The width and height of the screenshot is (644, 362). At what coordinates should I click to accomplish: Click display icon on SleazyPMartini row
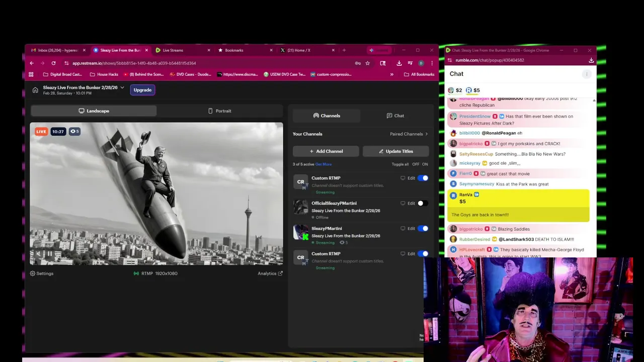tap(403, 228)
